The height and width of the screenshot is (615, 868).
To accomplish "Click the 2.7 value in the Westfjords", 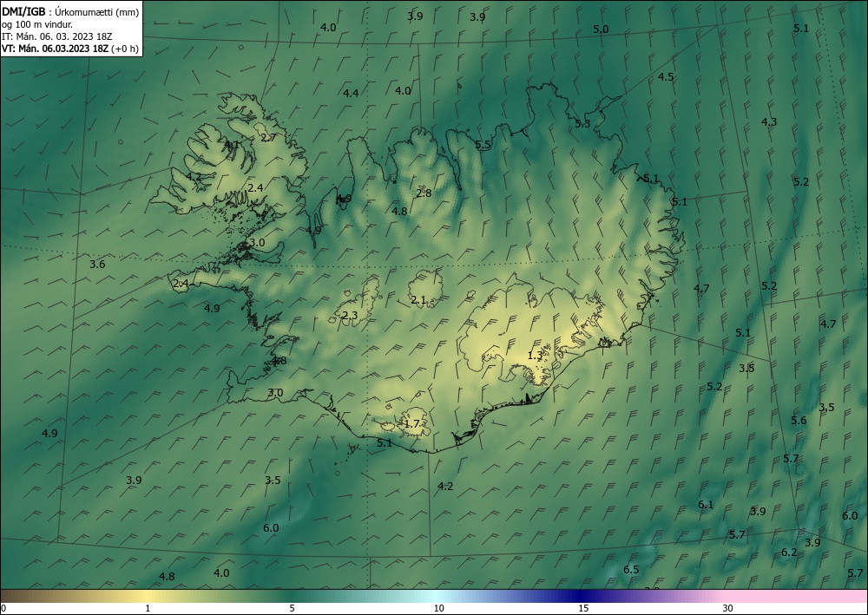I will (268, 138).
